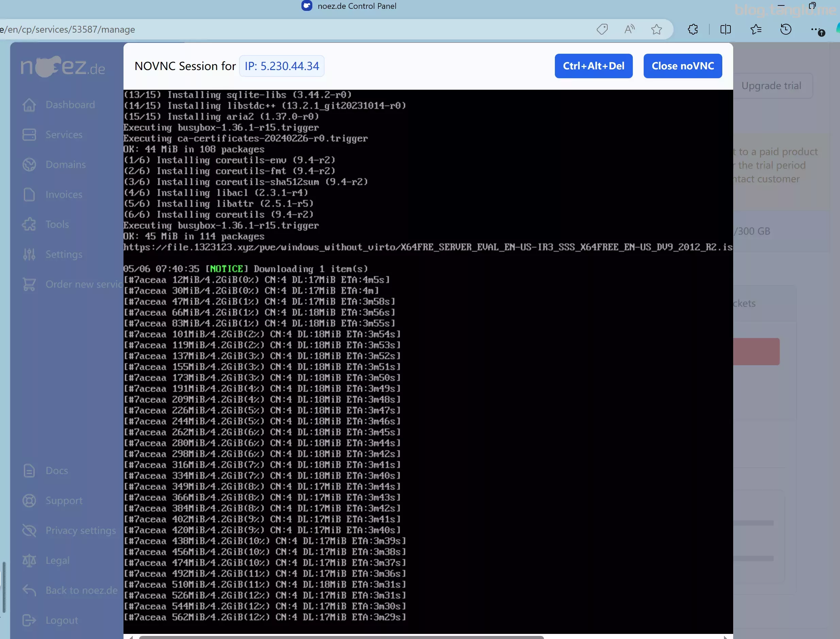Click the browser address bar URL

[x=67, y=29]
